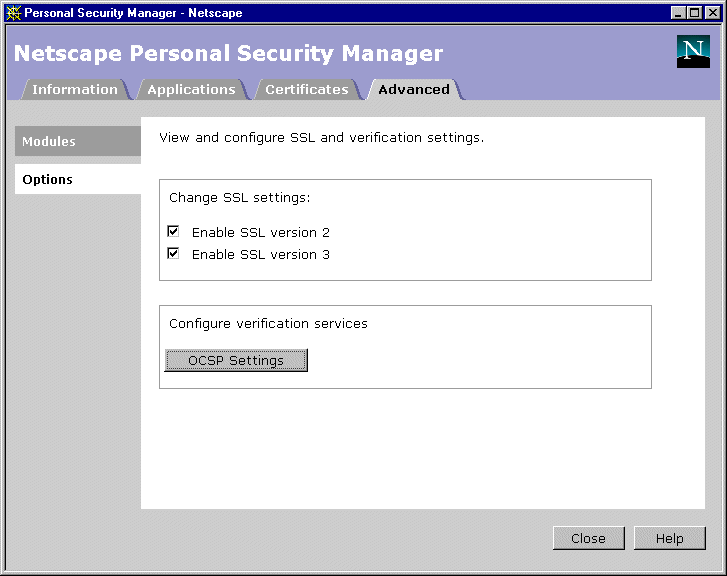Open OCSP Settings
This screenshot has width=727, height=576.
236,361
